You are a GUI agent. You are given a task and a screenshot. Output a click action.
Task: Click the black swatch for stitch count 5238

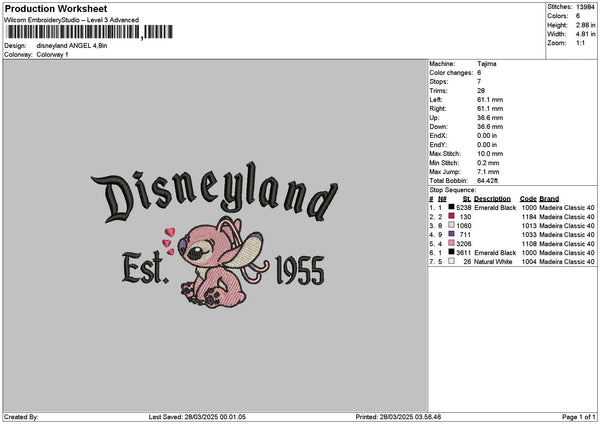coord(452,207)
